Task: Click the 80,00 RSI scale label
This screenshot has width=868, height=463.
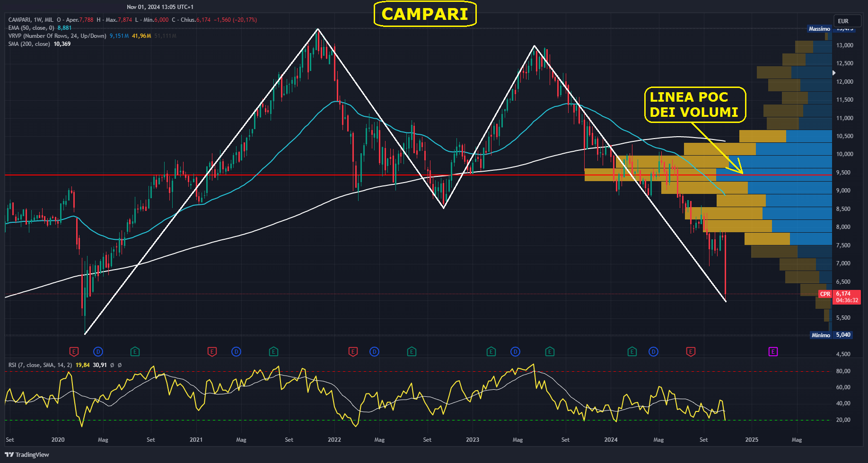Action: coord(843,371)
